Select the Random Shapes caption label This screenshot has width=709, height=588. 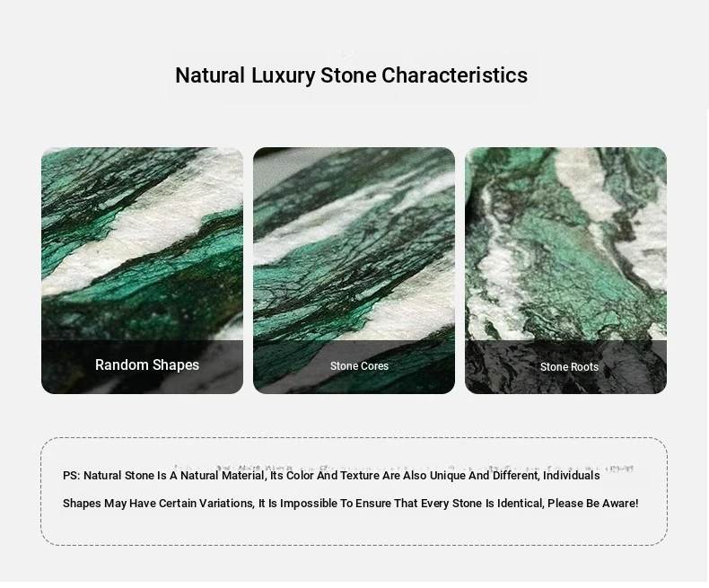pos(147,365)
